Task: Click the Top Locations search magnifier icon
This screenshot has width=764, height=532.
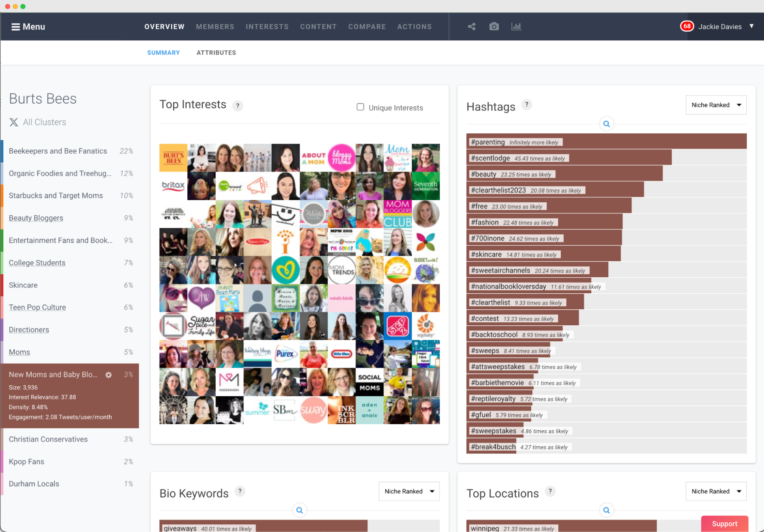Action: [x=607, y=510]
